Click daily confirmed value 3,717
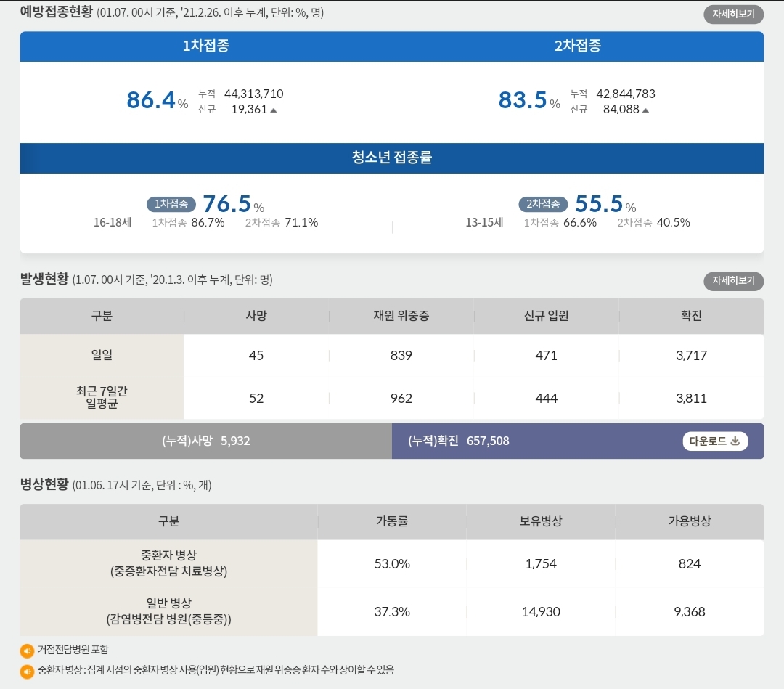This screenshot has height=689, width=784. click(x=691, y=356)
